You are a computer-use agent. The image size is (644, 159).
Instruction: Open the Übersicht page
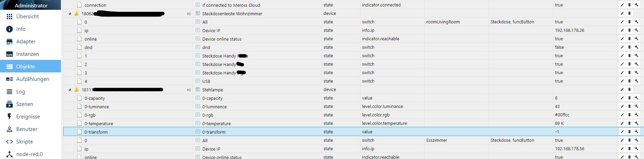pyautogui.click(x=30, y=16)
